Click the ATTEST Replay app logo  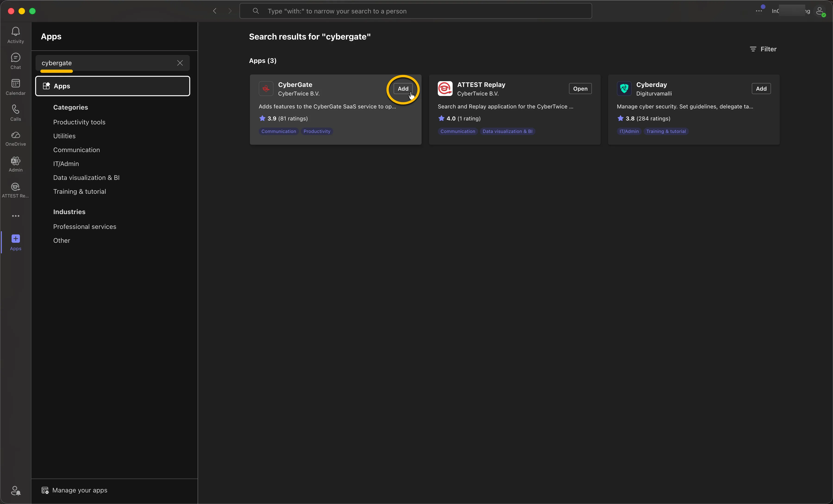point(445,89)
